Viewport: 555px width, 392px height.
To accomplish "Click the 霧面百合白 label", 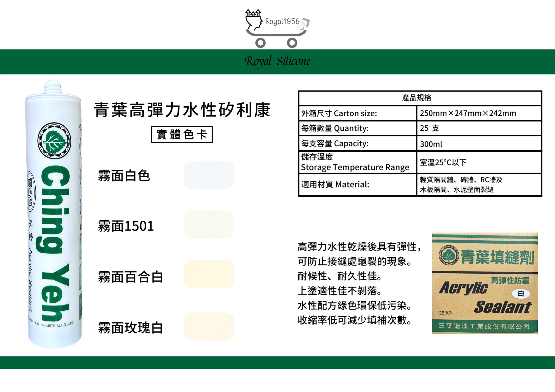I will (130, 277).
